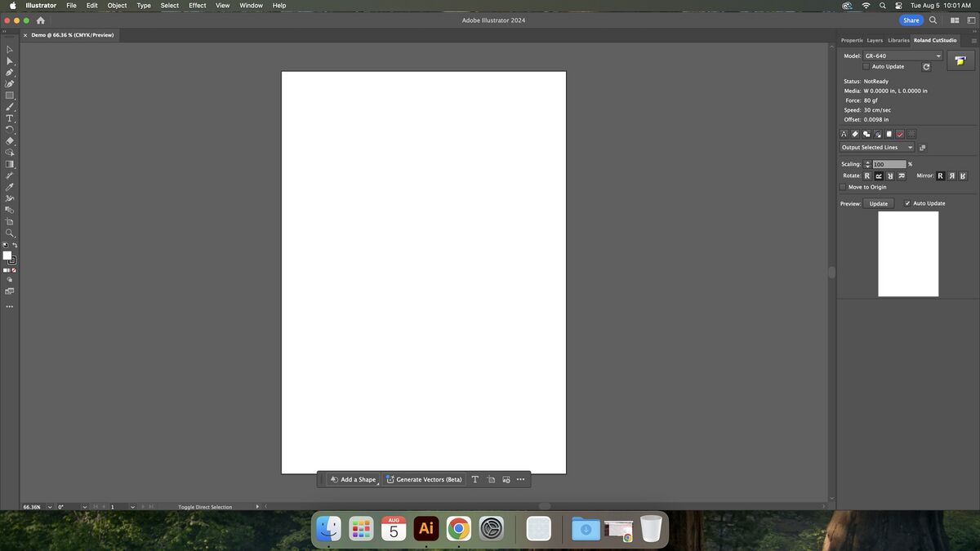Viewport: 980px width, 551px height.
Task: Click the Scaling value input field
Action: tap(888, 164)
